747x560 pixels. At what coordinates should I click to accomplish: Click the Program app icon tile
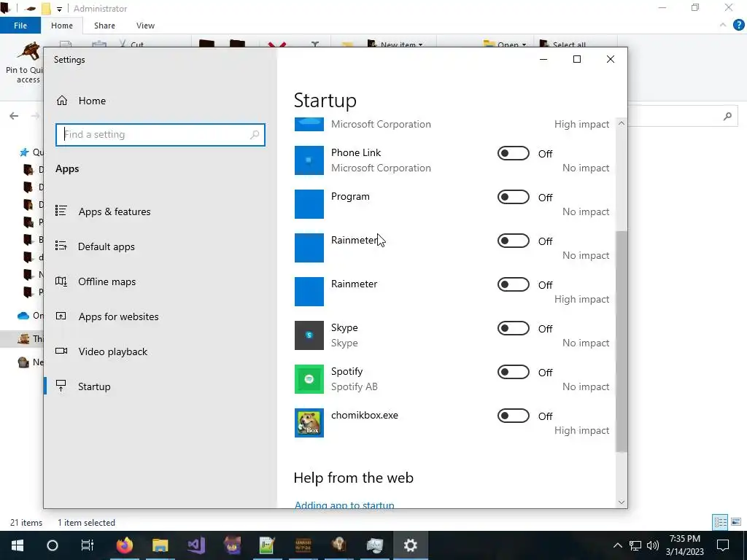(309, 204)
